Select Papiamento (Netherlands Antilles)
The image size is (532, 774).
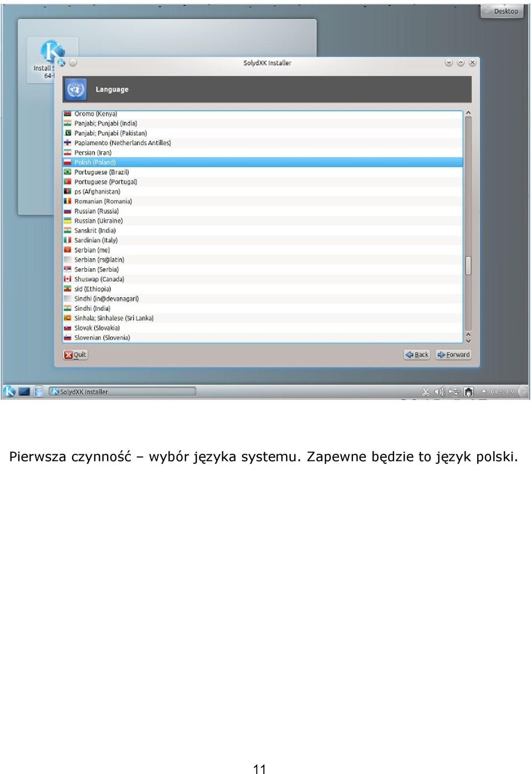pyautogui.click(x=263, y=143)
